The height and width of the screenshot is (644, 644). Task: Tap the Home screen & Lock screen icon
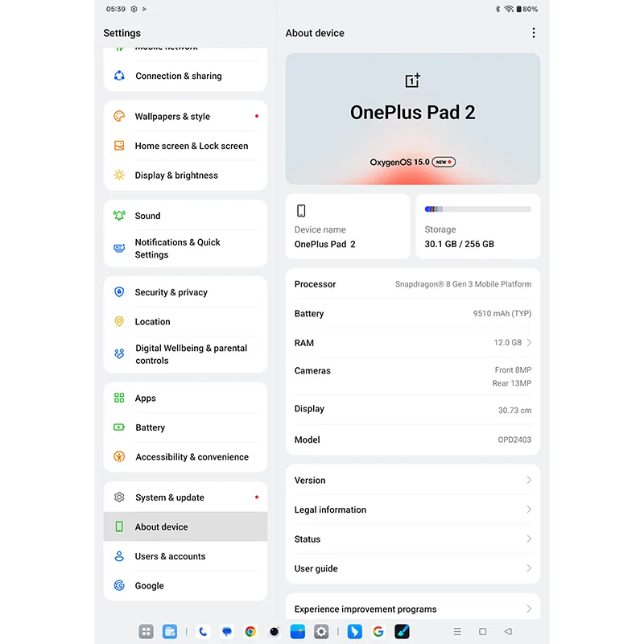[119, 146]
